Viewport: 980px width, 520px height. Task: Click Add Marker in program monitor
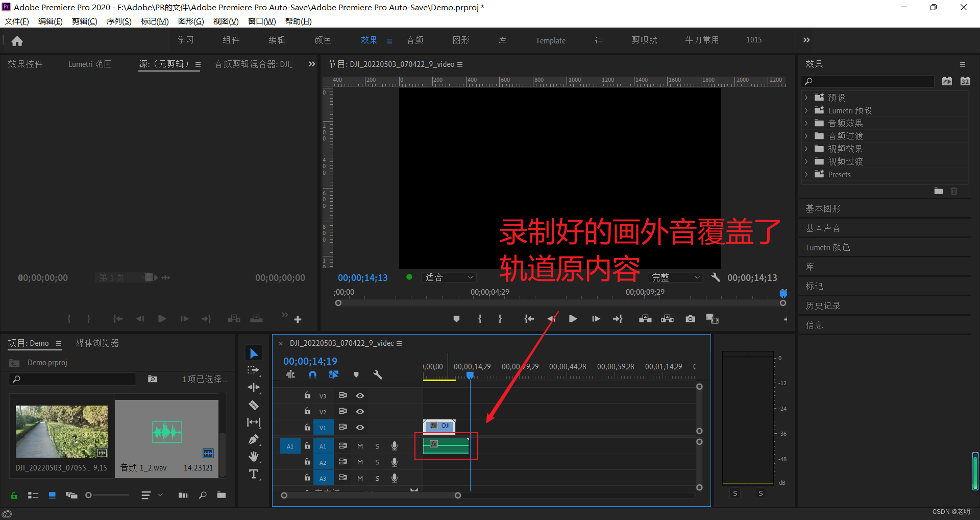(456, 319)
